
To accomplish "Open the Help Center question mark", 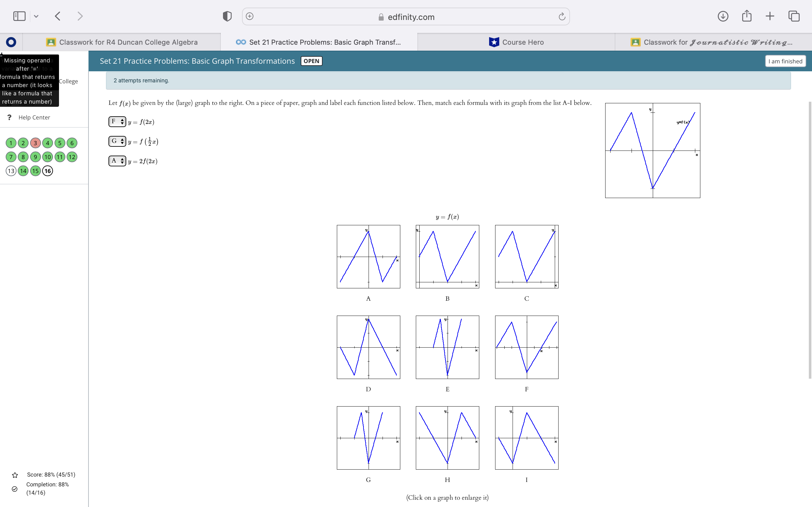I will (10, 117).
